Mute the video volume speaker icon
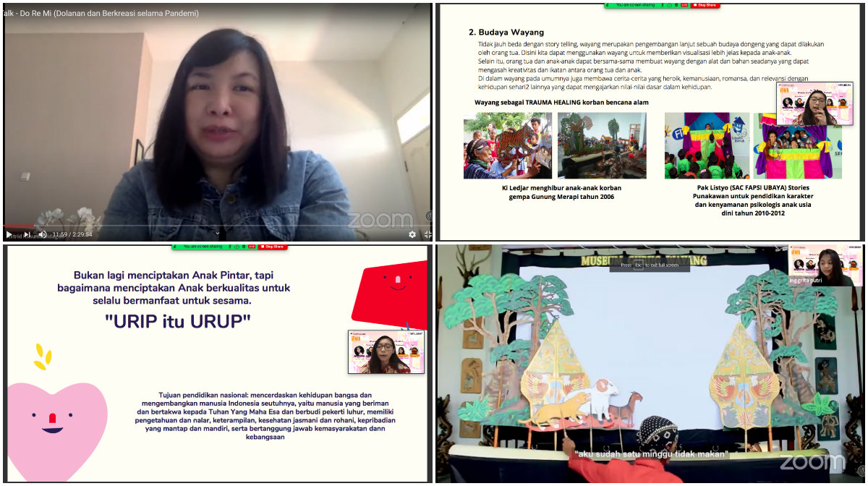The image size is (868, 486). coord(42,234)
